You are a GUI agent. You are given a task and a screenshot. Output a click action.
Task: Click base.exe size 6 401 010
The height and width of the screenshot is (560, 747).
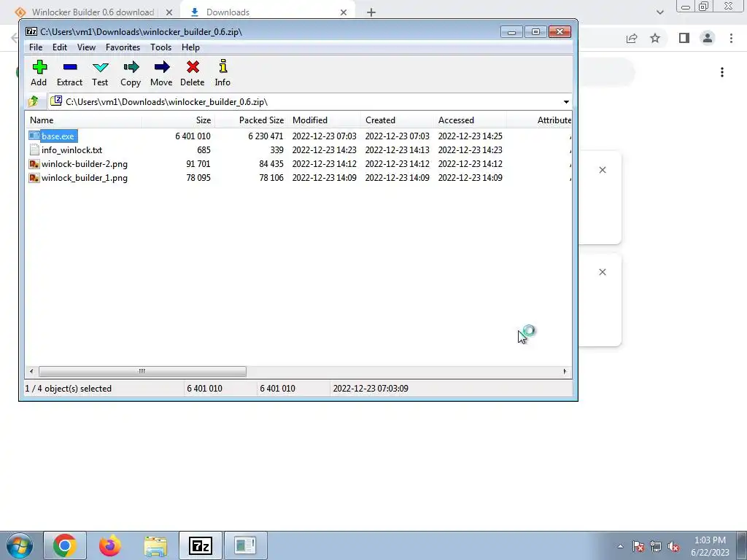193,136
